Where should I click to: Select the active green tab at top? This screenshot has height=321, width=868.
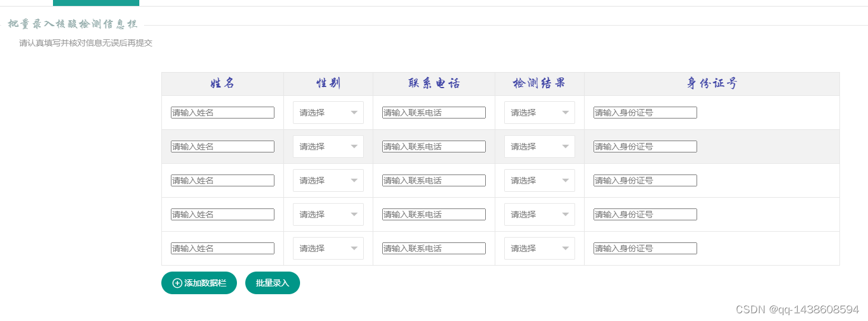click(x=96, y=3)
